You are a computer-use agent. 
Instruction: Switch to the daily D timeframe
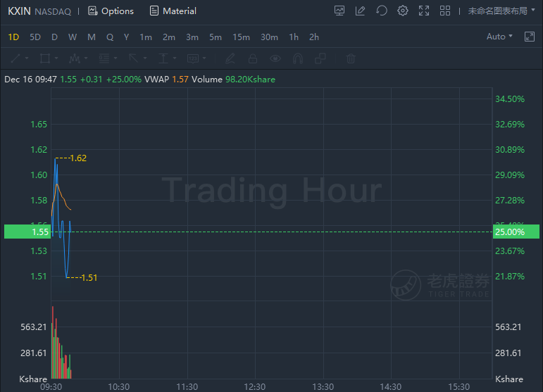[54, 37]
